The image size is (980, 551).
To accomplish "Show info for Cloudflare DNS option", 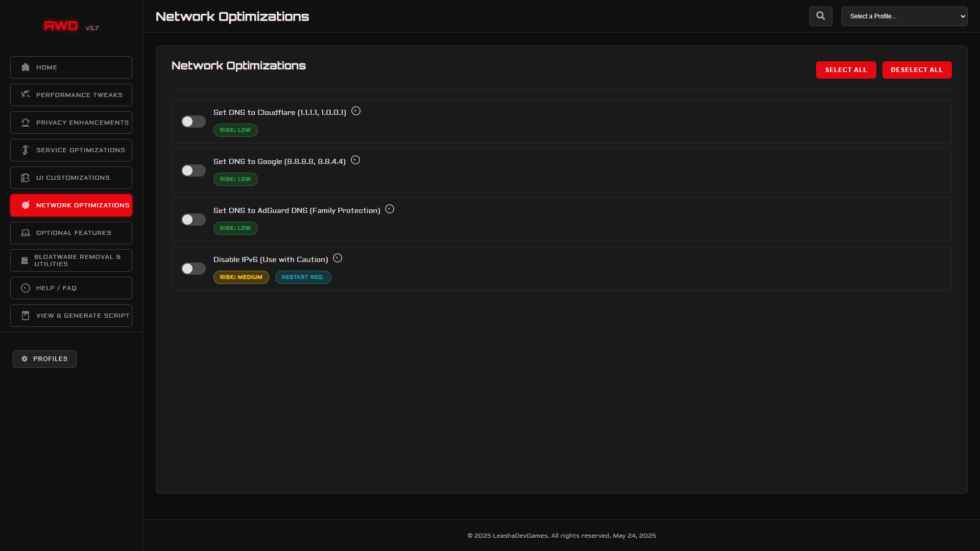I will pos(356,111).
